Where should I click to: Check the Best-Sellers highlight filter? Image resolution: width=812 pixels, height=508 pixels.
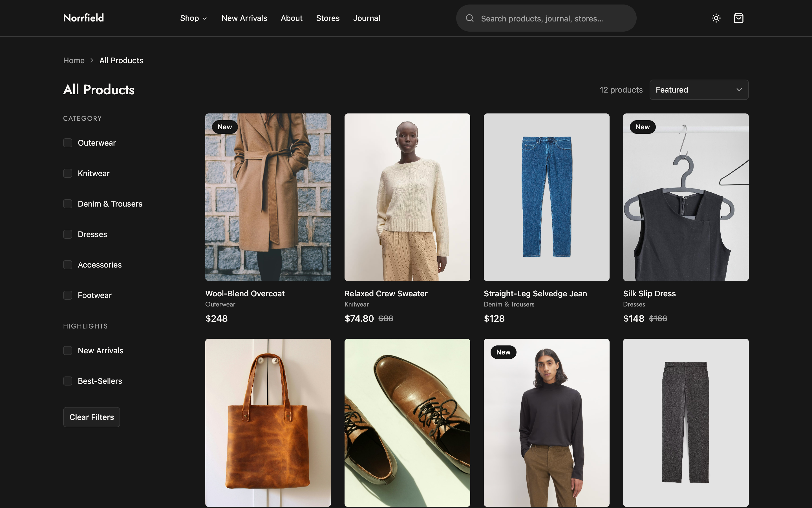67,381
